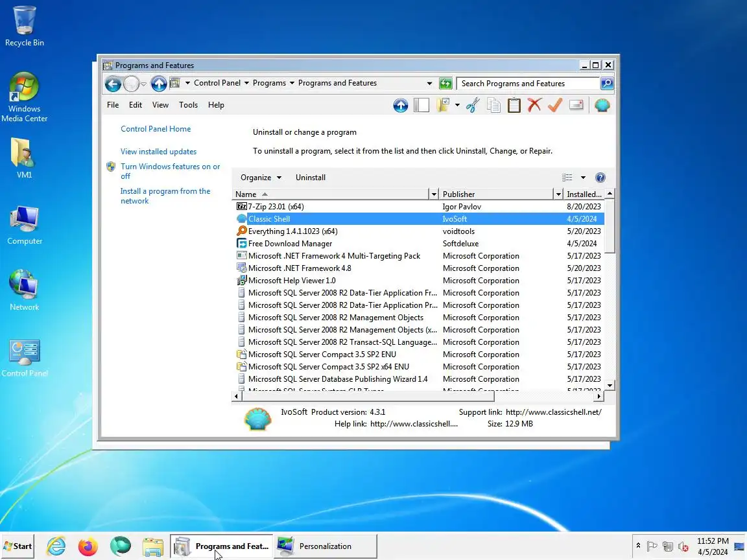The width and height of the screenshot is (747, 560).
Task: Open Name column filter dropdown
Action: (434, 194)
